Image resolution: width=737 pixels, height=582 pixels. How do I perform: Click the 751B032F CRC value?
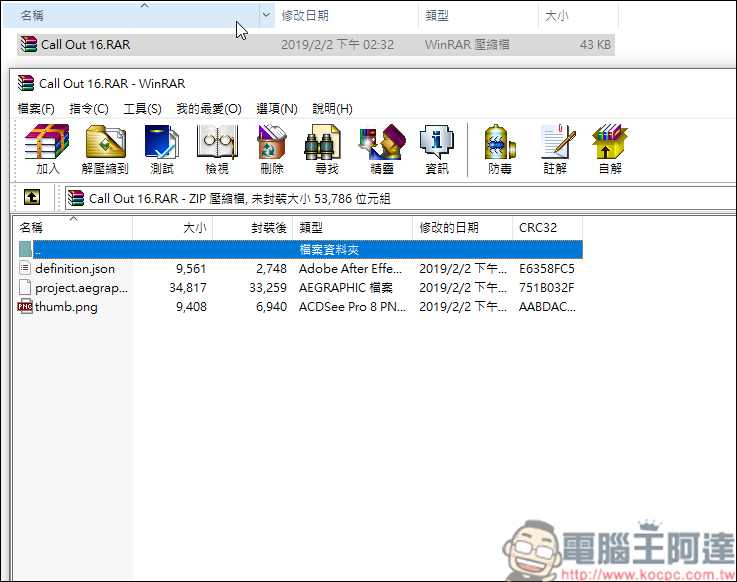pos(546,288)
